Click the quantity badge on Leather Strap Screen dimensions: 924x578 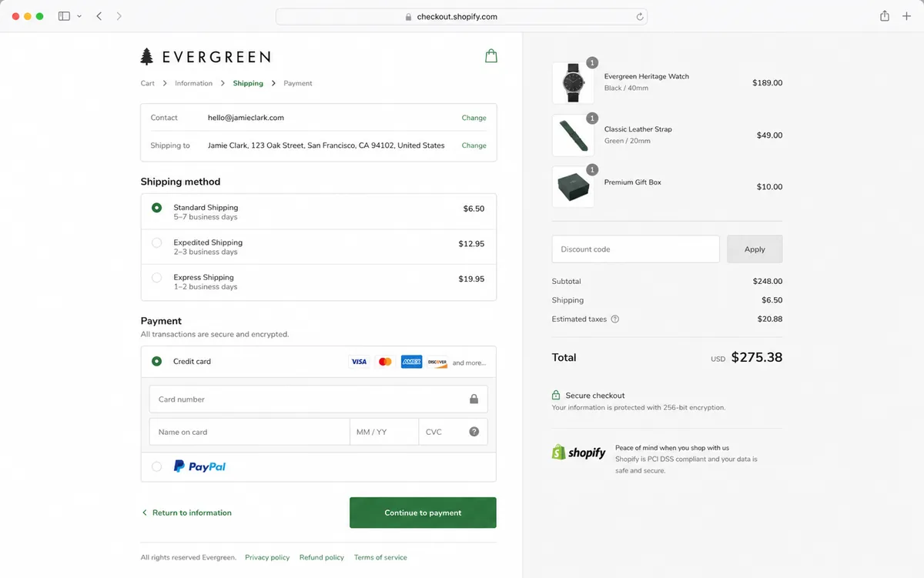click(x=592, y=118)
